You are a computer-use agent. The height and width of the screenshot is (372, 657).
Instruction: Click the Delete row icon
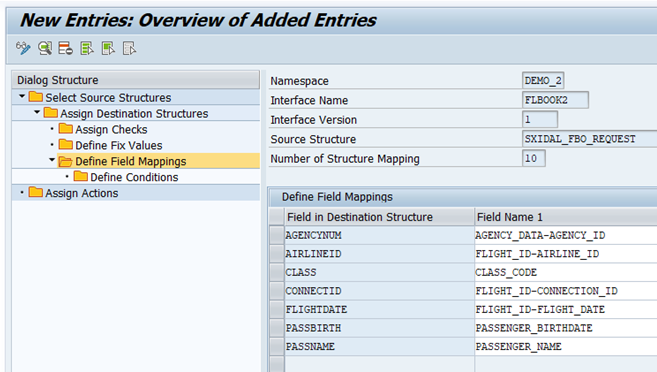click(65, 48)
